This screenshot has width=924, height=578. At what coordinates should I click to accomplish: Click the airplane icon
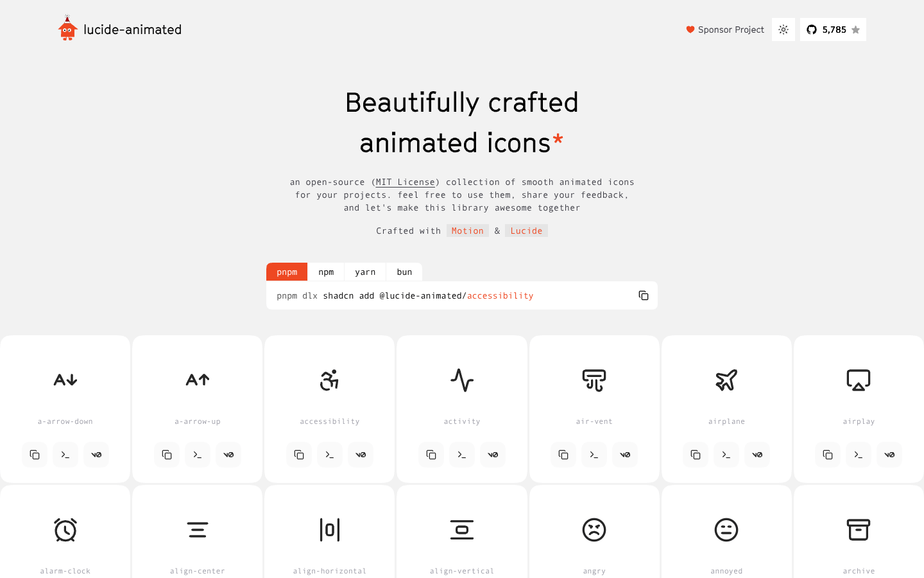(726, 380)
